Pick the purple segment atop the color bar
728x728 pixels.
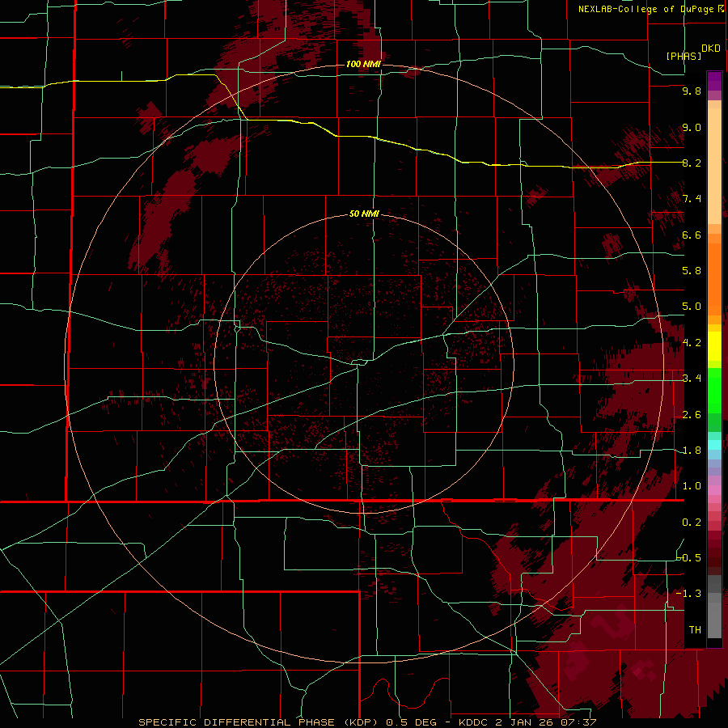point(714,81)
